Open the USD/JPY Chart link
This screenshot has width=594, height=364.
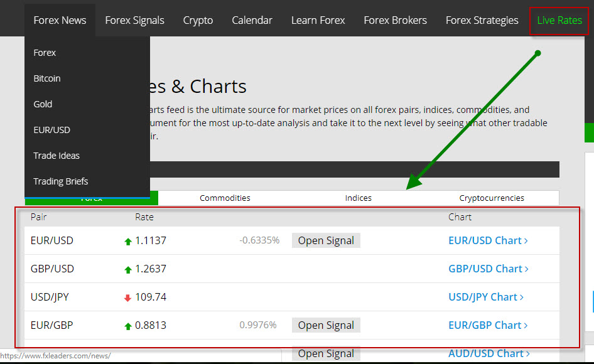(x=485, y=297)
